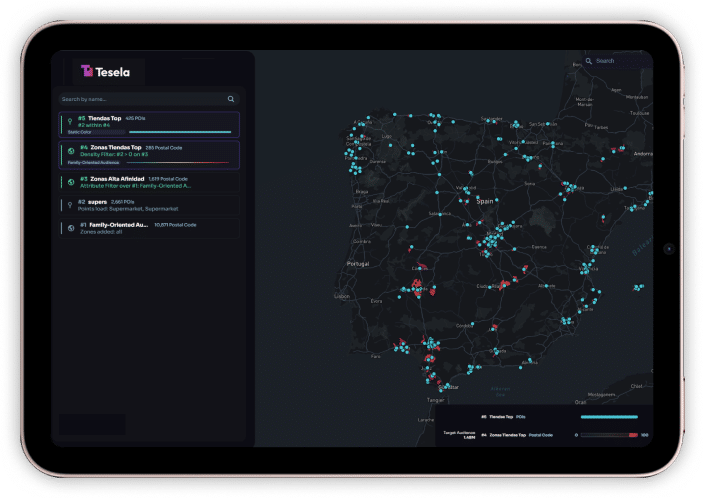Click the globe icon of Family-Oriented Au... layer
Viewport: 709px width, 499px height.
click(70, 228)
